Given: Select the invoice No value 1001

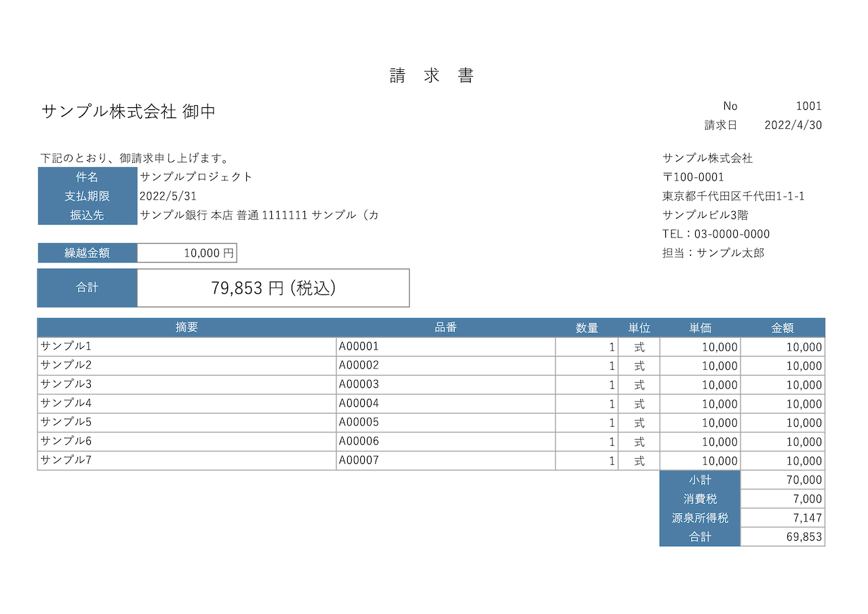Looking at the screenshot, I should pyautogui.click(x=810, y=106).
